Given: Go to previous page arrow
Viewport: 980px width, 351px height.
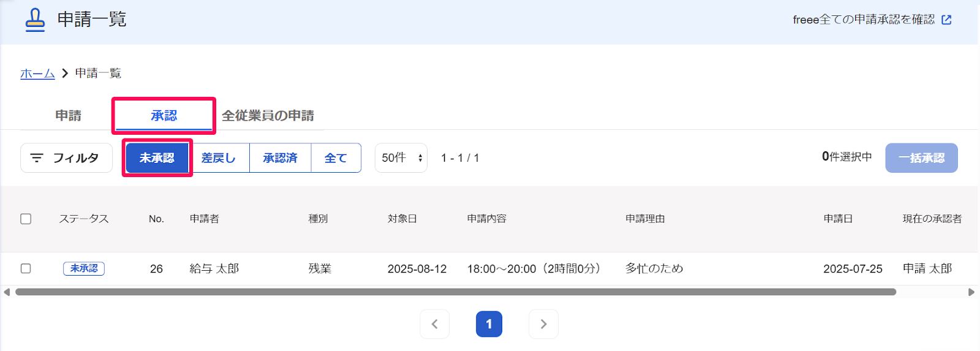Looking at the screenshot, I should pyautogui.click(x=434, y=324).
